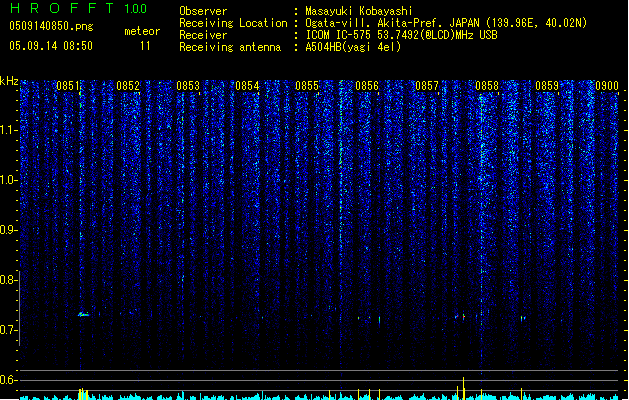Select the A504HB(yagi 4el) antenna text
The image size is (629, 400).
[x=353, y=47]
